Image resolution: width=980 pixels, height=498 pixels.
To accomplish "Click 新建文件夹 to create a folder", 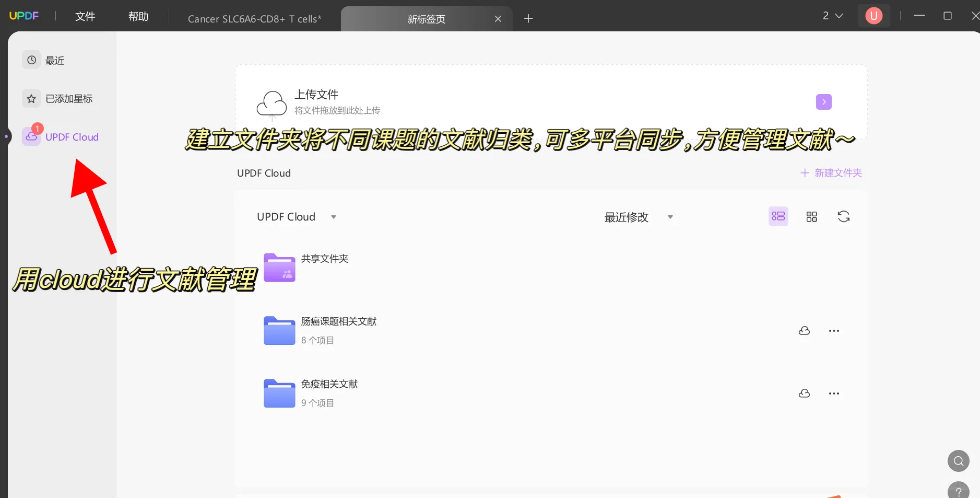I will [831, 173].
